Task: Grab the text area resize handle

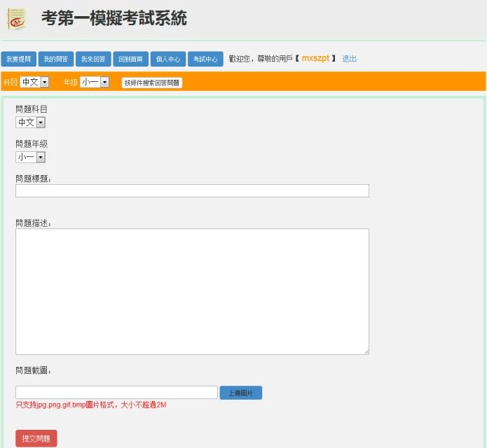Action: (x=366, y=351)
